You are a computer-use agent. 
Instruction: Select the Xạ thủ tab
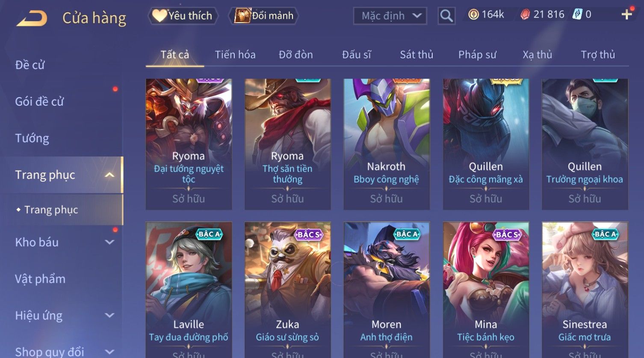point(538,55)
